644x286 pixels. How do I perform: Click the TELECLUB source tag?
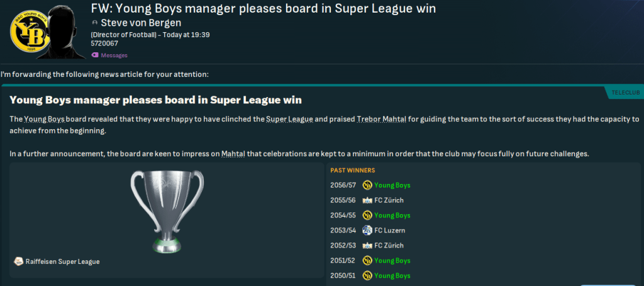[625, 93]
